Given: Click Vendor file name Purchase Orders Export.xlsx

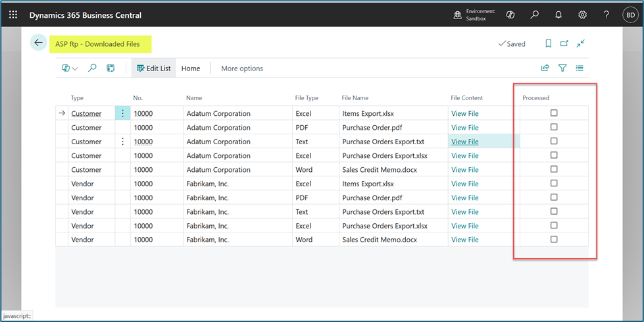Looking at the screenshot, I should tap(385, 225).
